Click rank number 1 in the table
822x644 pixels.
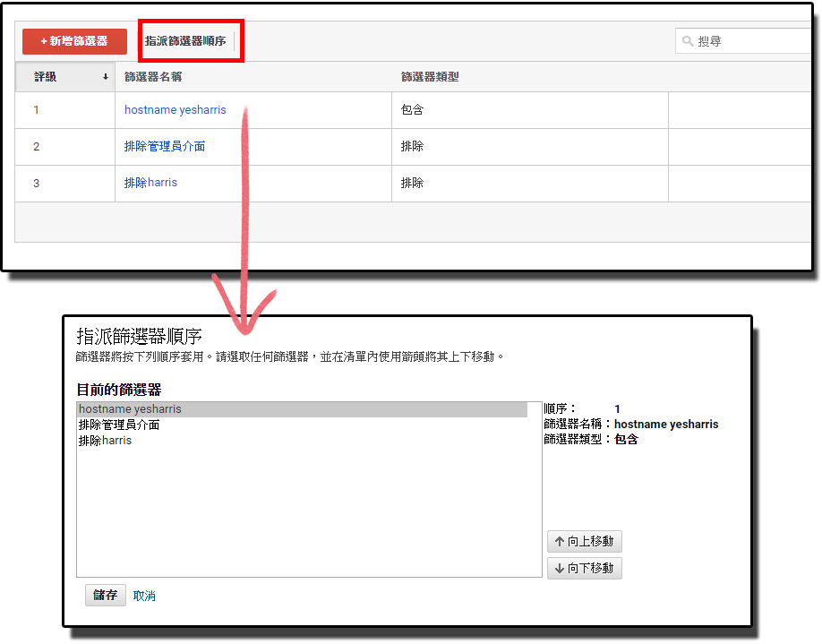click(37, 110)
